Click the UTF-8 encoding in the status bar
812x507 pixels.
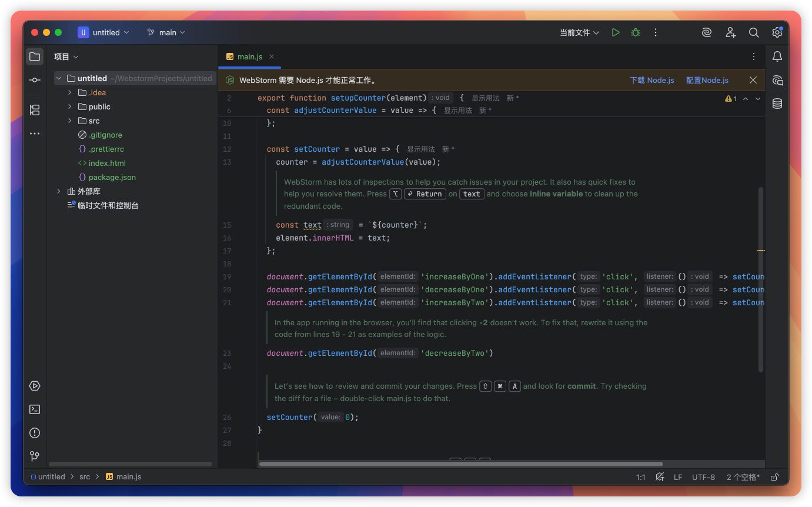pos(703,477)
